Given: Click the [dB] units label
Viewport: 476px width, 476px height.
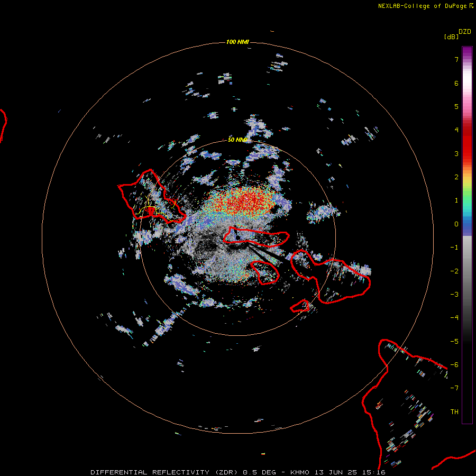Looking at the screenshot, I should pyautogui.click(x=451, y=36).
